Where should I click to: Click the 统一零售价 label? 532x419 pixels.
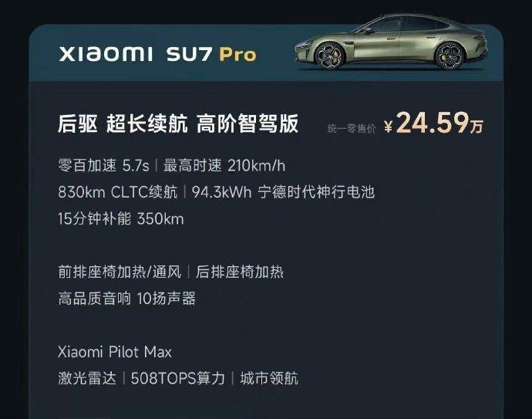tap(352, 128)
